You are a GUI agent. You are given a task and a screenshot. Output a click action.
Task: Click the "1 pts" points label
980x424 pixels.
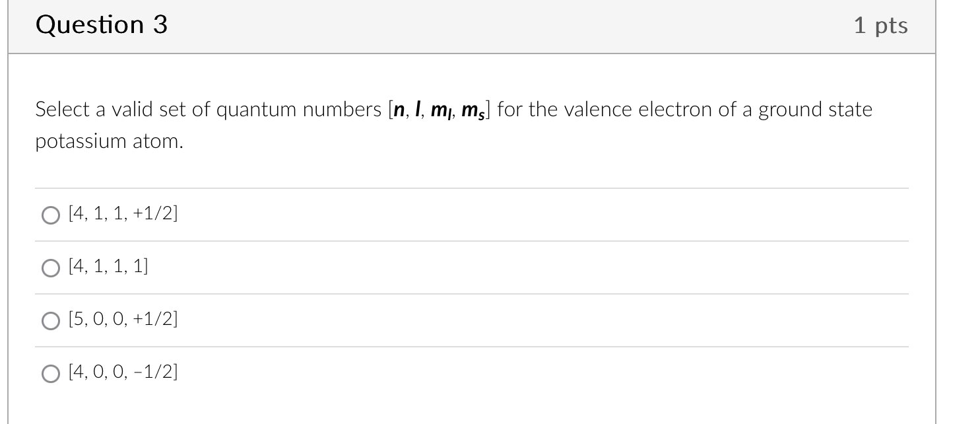point(880,26)
